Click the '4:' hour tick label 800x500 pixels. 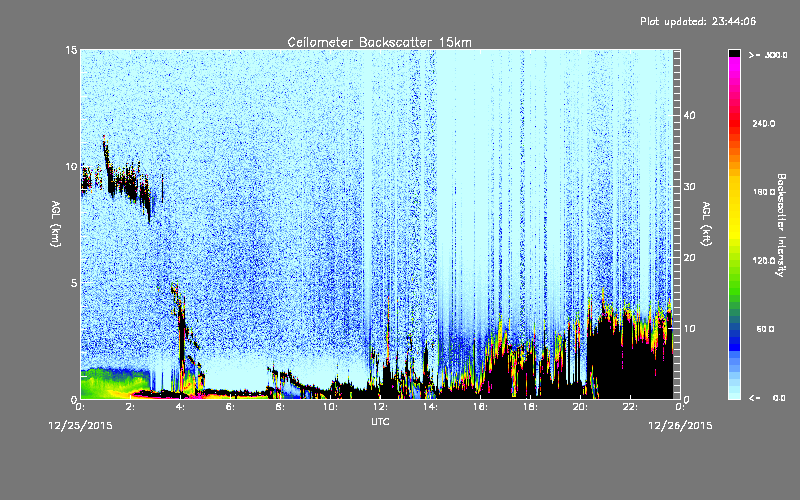(180, 407)
